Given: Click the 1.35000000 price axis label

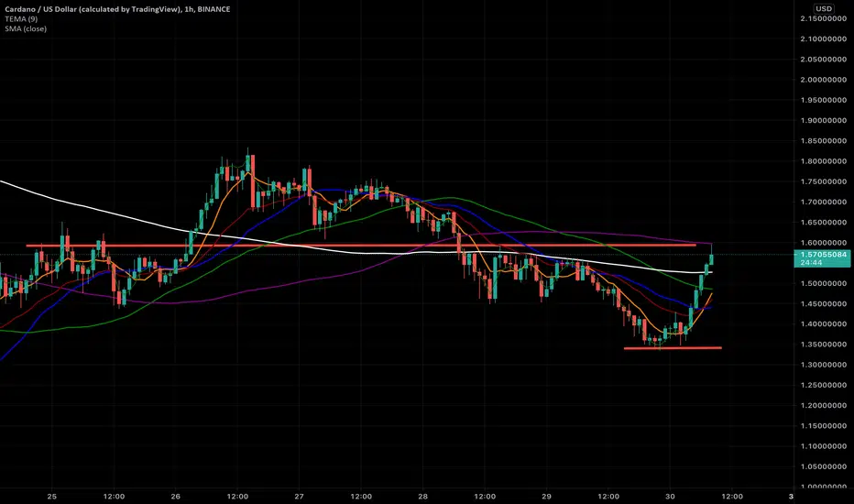Looking at the screenshot, I should tap(823, 345).
